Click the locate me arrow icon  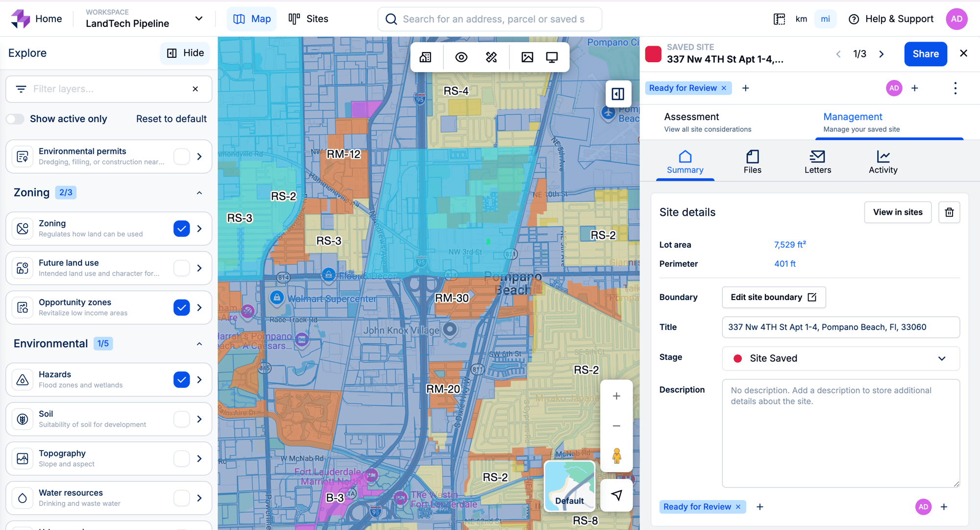pos(616,495)
